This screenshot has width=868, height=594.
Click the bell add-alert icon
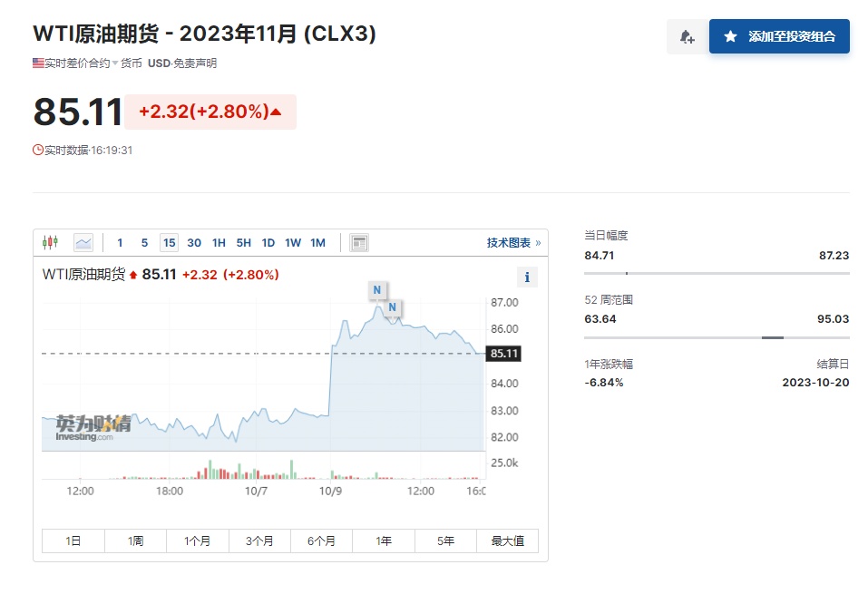[x=687, y=37]
